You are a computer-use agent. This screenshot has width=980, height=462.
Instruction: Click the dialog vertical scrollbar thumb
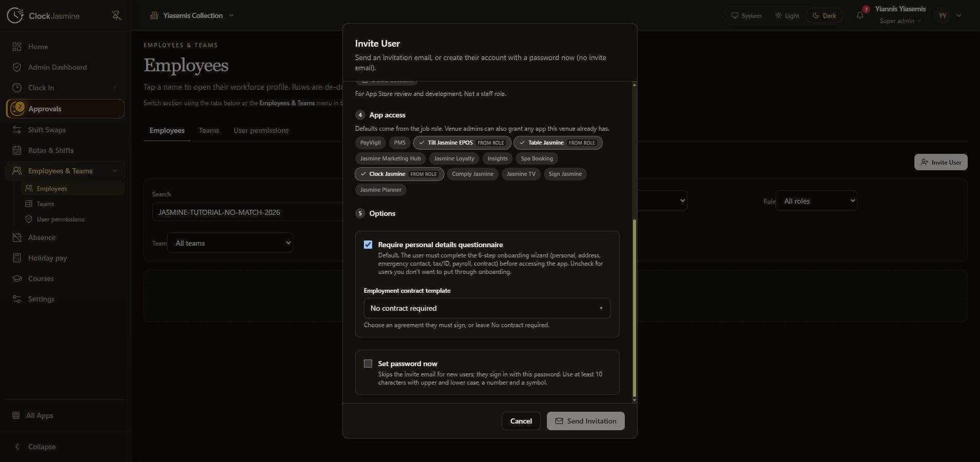click(x=635, y=308)
